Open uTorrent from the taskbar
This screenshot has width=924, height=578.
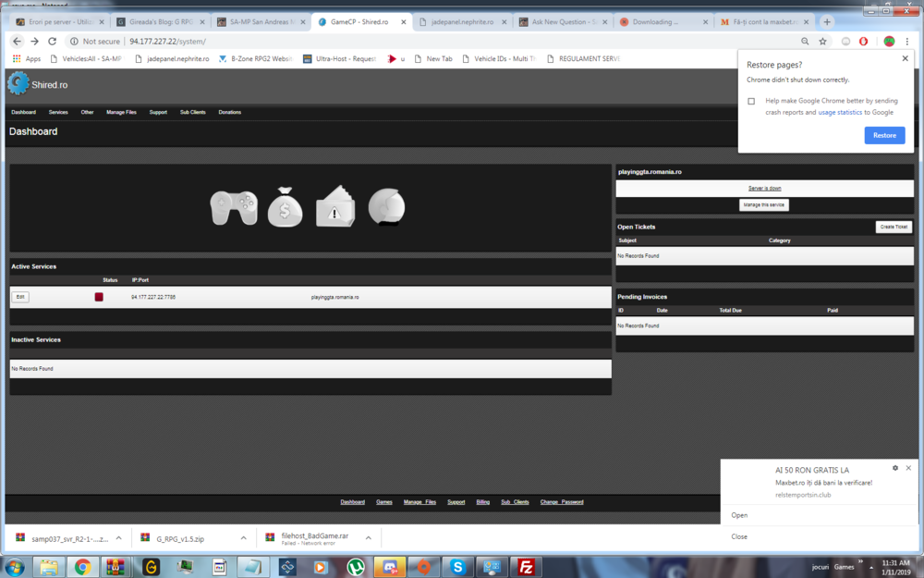[x=356, y=568]
